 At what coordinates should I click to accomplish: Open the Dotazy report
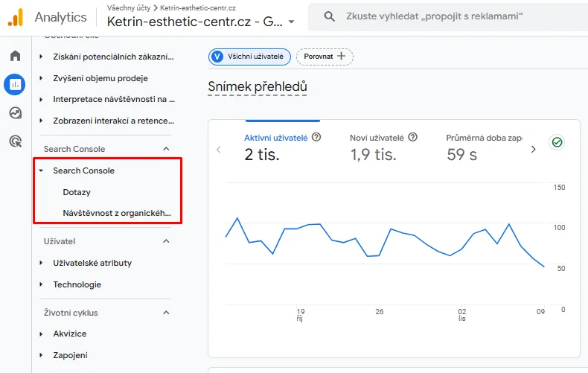(77, 192)
